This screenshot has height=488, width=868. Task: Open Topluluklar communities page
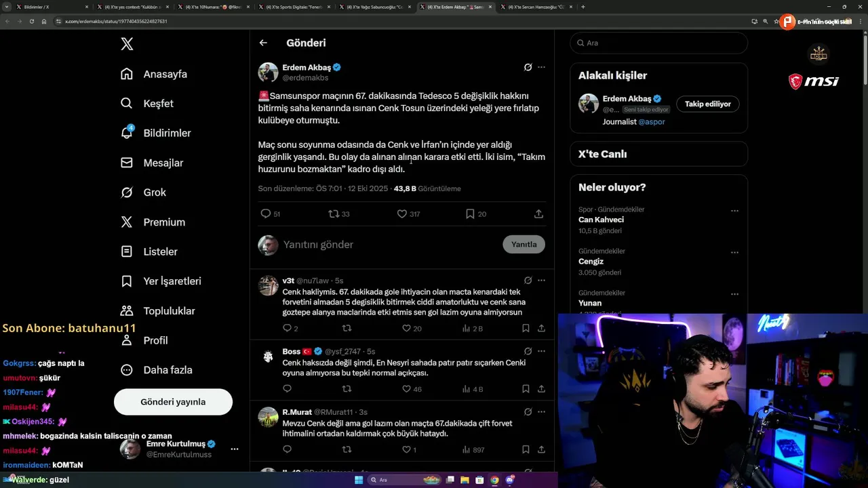tap(157, 310)
